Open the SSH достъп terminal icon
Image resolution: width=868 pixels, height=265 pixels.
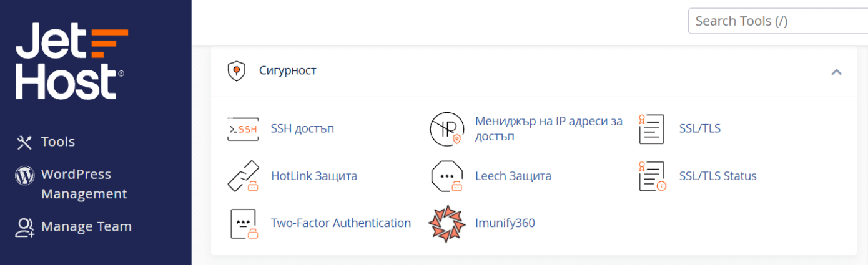[243, 129]
